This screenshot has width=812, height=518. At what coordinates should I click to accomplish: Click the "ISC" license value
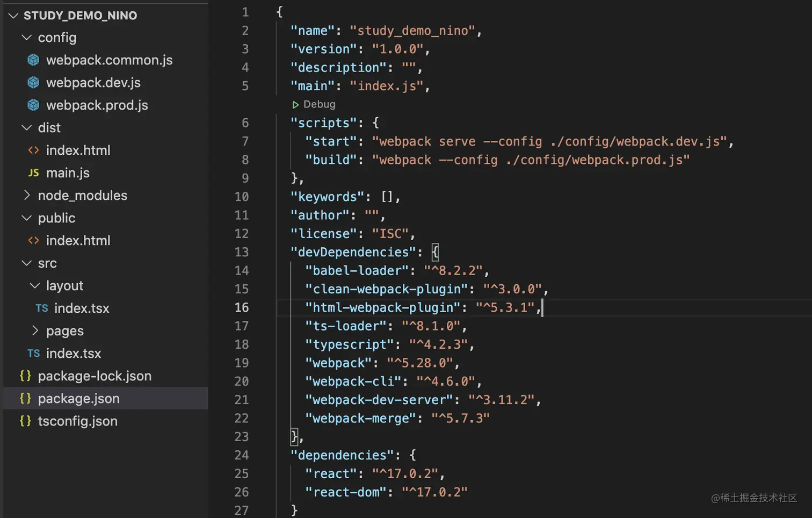tap(390, 234)
